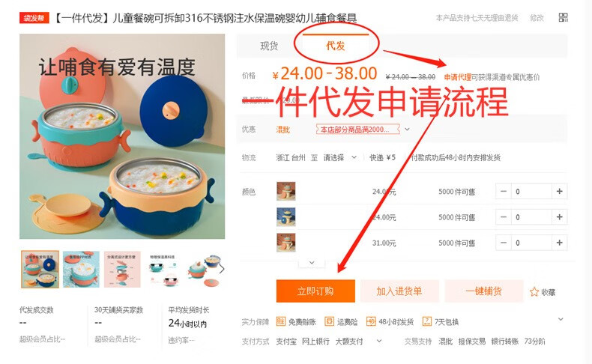
Task: Open the 申请代理 link
Action: 457,77
